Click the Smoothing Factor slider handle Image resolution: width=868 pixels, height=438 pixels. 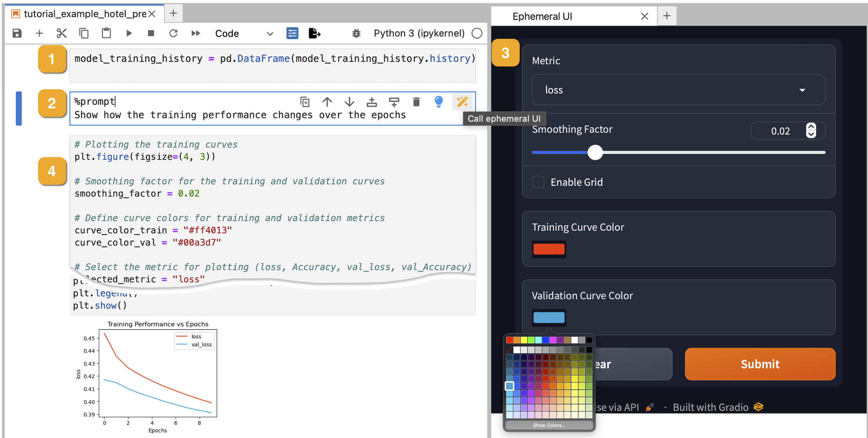click(x=595, y=152)
